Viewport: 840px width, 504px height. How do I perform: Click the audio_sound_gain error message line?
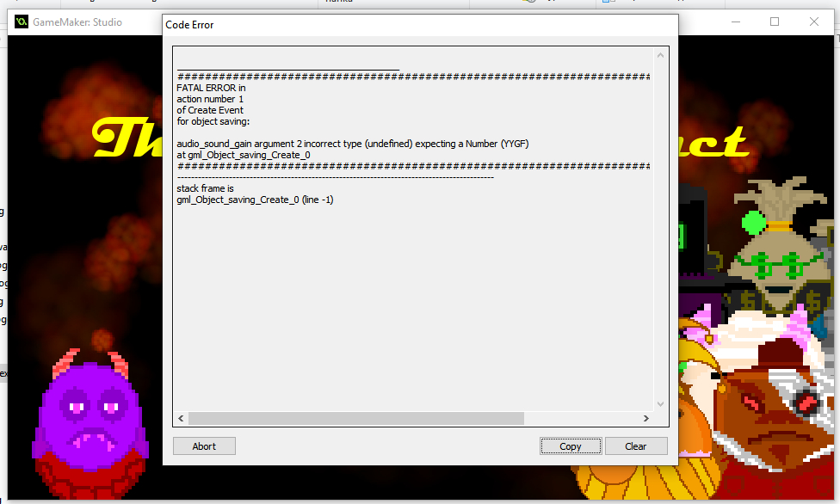353,144
